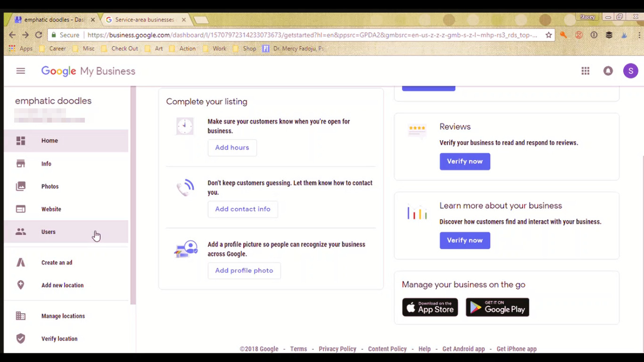This screenshot has height=362, width=644.
Task: Select Add new location in sidebar
Action: coord(66,285)
